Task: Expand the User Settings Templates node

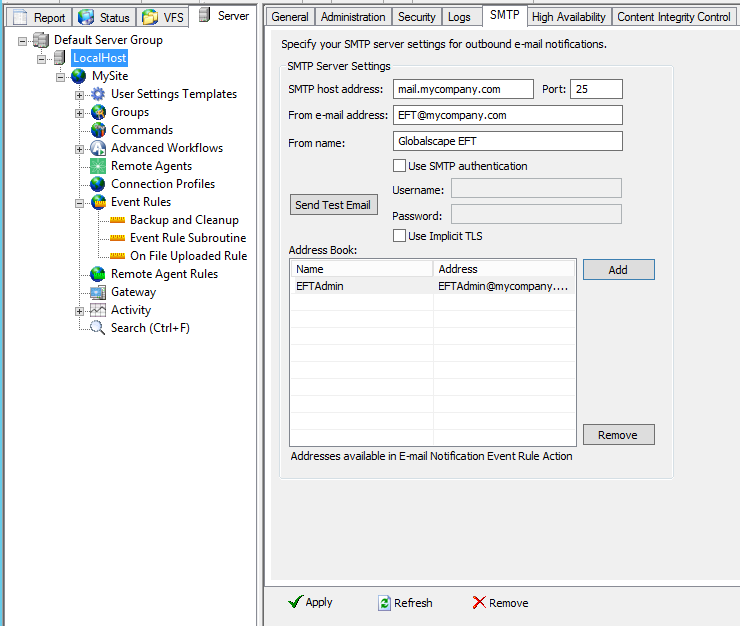Action: [79, 95]
